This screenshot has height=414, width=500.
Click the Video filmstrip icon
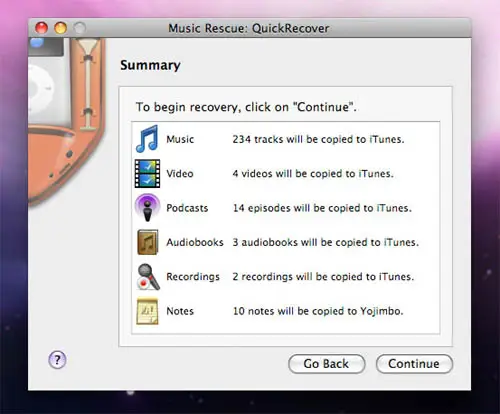147,173
